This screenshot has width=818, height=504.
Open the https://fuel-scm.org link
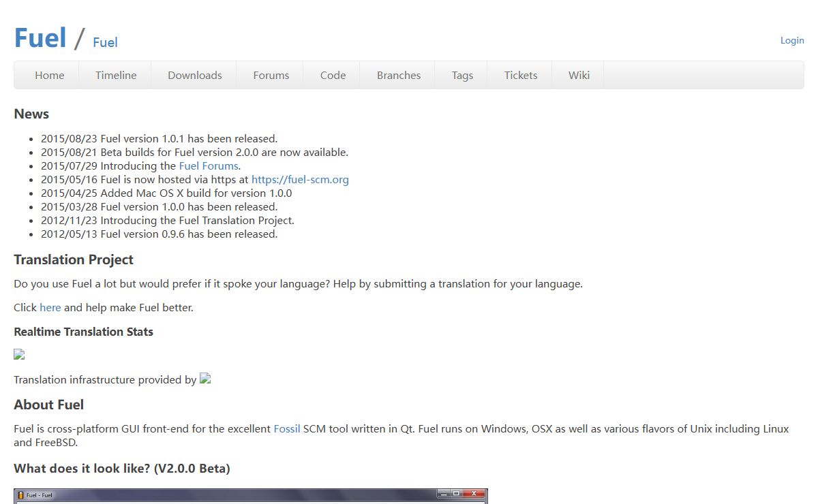tap(300, 180)
